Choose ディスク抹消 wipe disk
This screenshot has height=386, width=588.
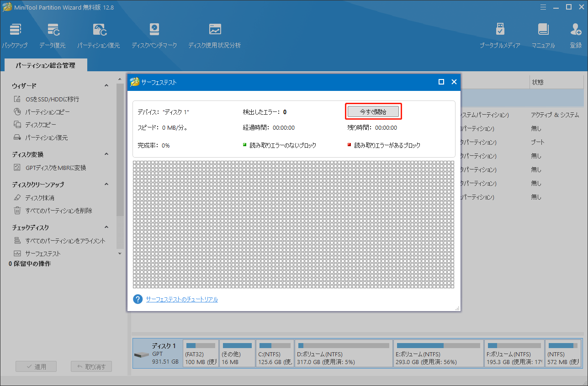(34, 198)
